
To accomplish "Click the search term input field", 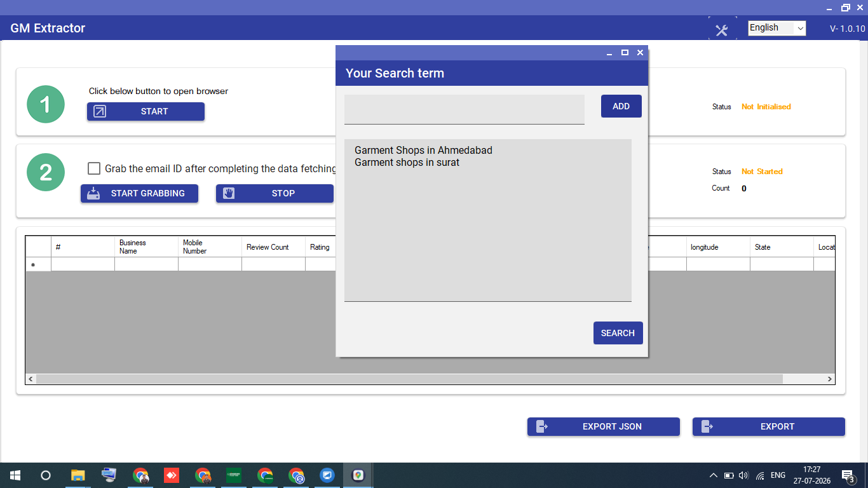I will (465, 109).
